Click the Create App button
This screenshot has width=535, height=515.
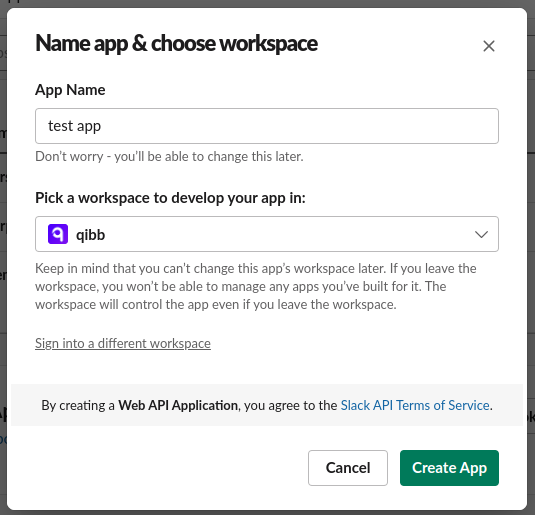[x=449, y=468]
